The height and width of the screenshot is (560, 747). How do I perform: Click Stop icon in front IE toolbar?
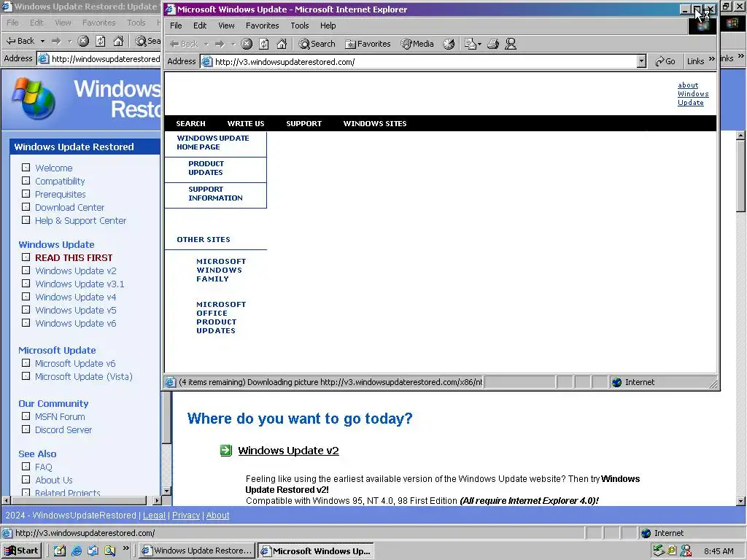247,44
